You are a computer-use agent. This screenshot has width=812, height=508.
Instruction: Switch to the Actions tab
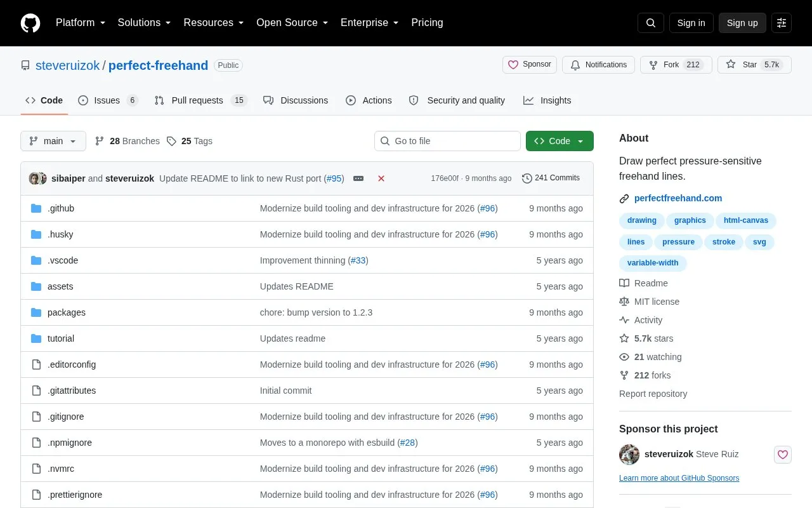point(369,100)
